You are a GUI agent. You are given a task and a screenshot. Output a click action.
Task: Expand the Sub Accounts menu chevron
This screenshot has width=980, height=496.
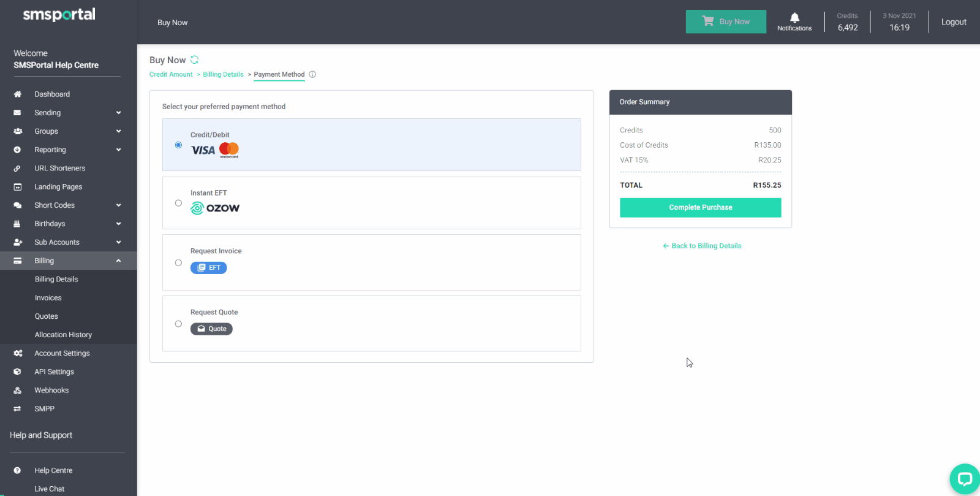[x=119, y=242]
